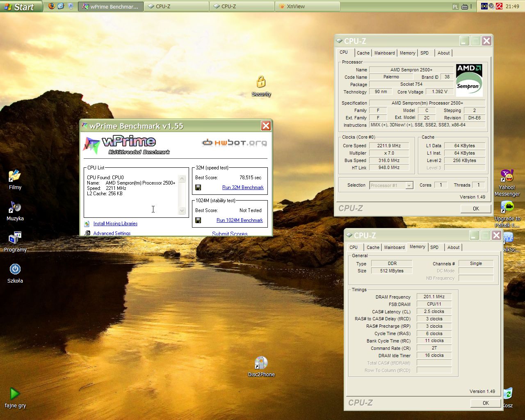
Task: Open the volume speaker tray icon
Action: point(492,6)
